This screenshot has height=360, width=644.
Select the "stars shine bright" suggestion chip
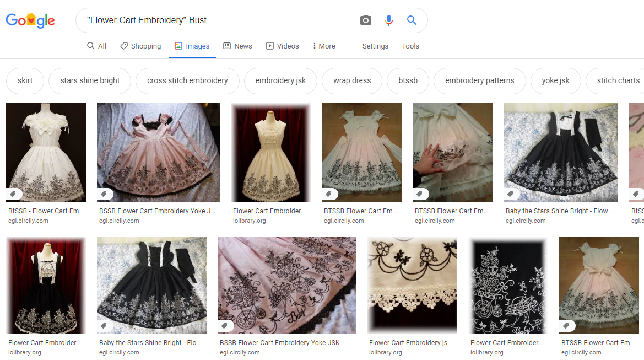point(90,80)
